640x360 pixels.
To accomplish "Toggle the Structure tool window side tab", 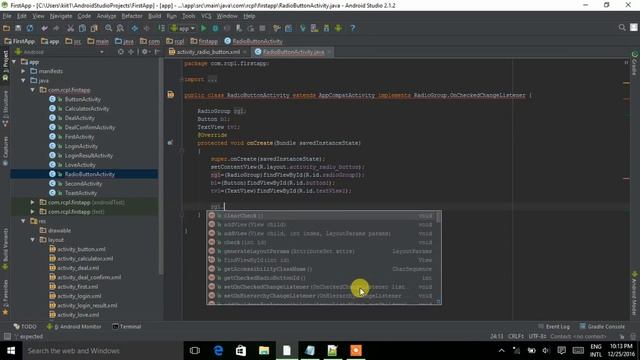I will (5, 108).
